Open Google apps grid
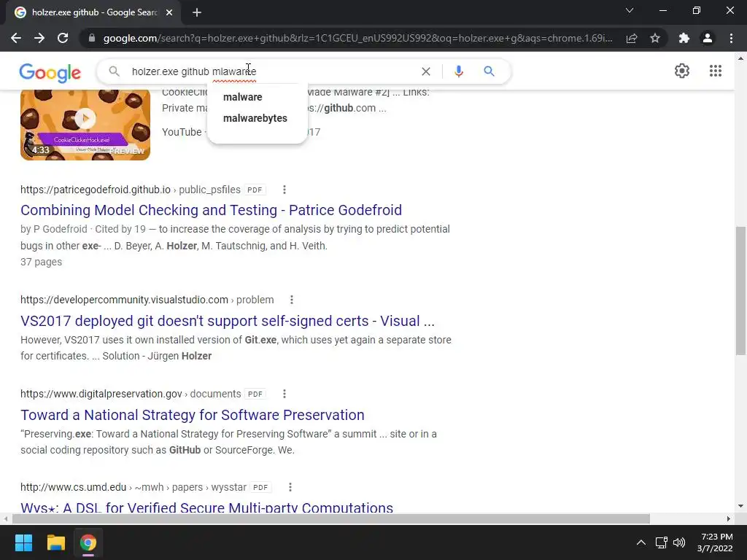 point(715,71)
